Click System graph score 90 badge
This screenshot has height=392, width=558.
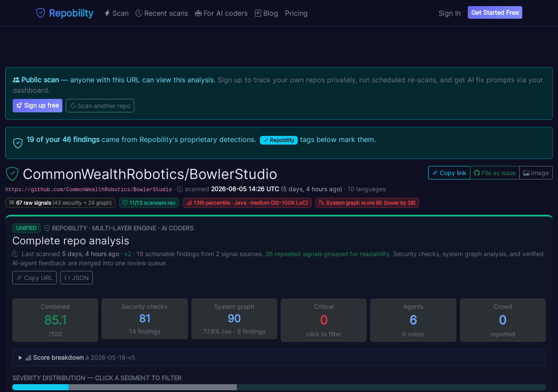[x=367, y=203]
